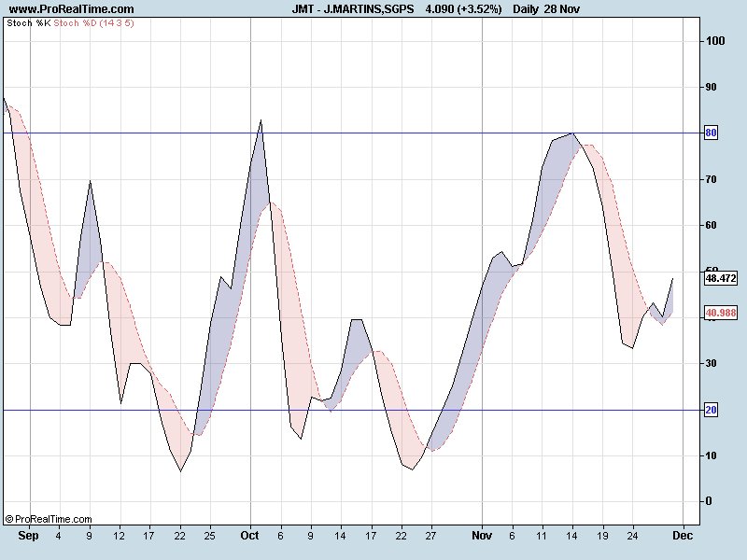Click the JMT - J.MARTINS,SGPS title
This screenshot has height=560, width=747.
point(353,9)
